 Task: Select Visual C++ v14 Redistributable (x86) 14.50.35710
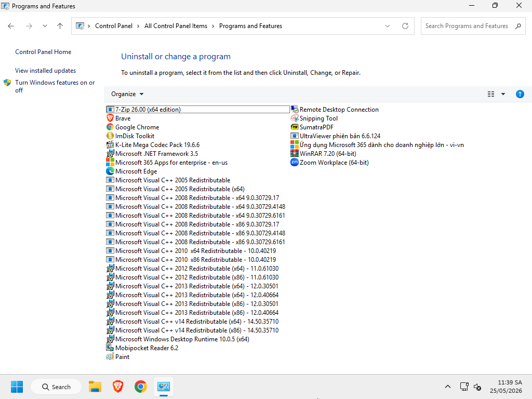click(x=192, y=330)
